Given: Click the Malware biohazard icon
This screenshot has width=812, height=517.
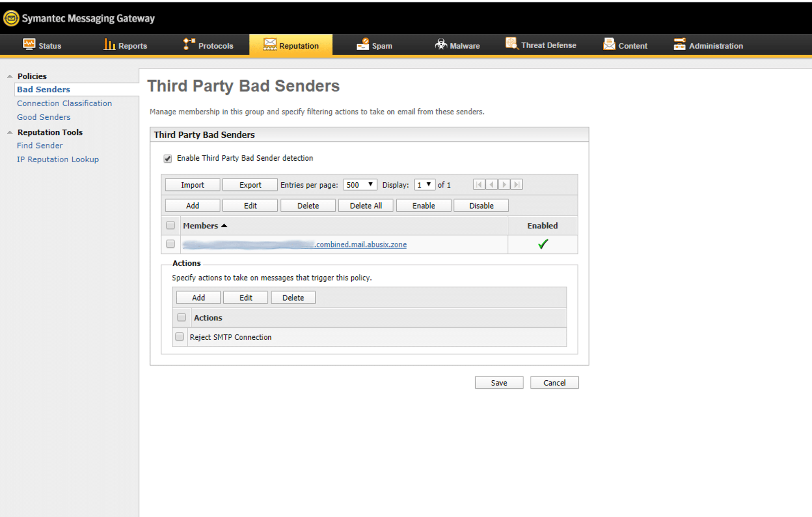Looking at the screenshot, I should 441,44.
